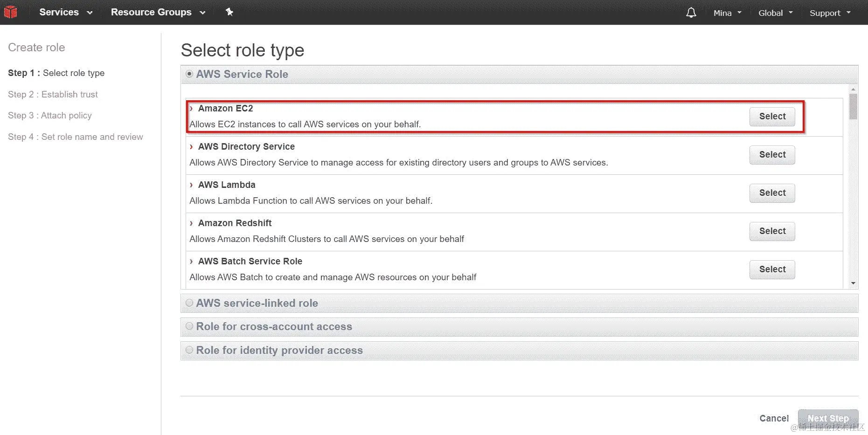Click the Cancel link
Screen dimensions: 868x435
774,418
